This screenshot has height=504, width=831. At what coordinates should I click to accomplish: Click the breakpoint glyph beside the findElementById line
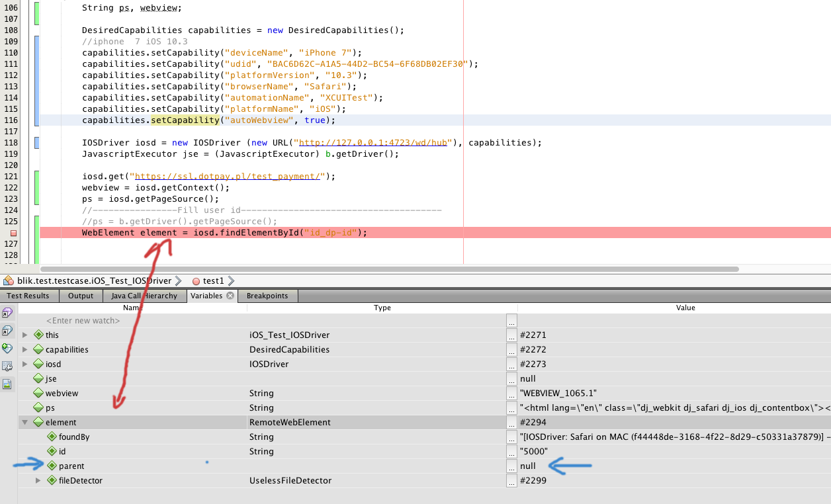point(13,233)
